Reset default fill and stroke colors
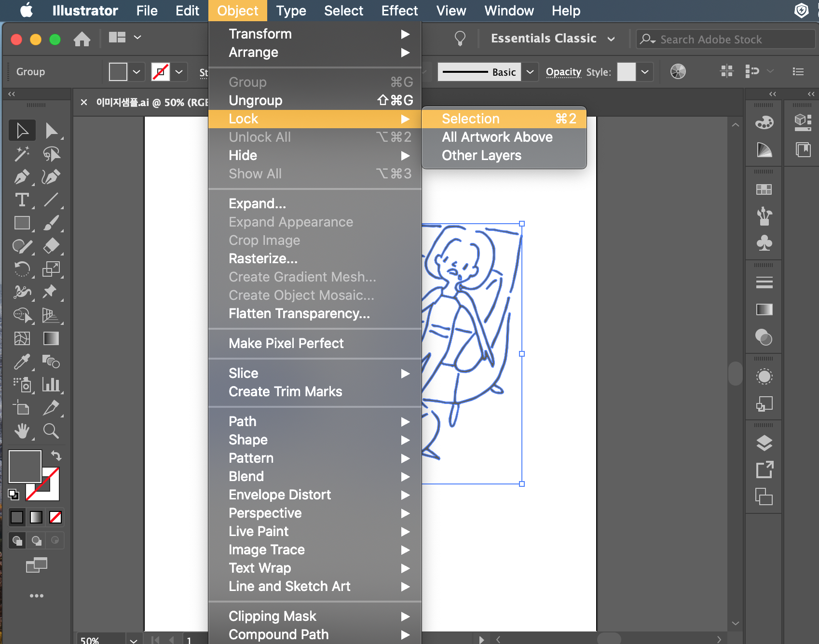The width and height of the screenshot is (819, 644). pos(14,494)
